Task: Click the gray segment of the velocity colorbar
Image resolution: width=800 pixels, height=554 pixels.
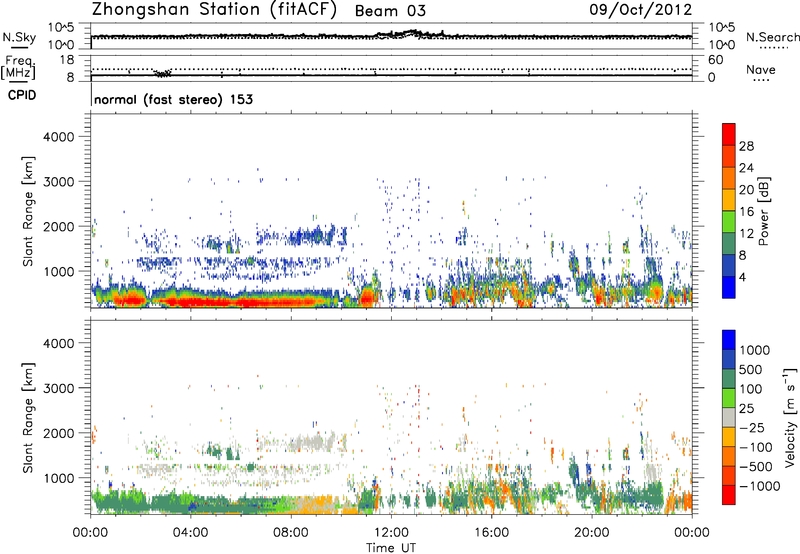Action: click(x=729, y=418)
